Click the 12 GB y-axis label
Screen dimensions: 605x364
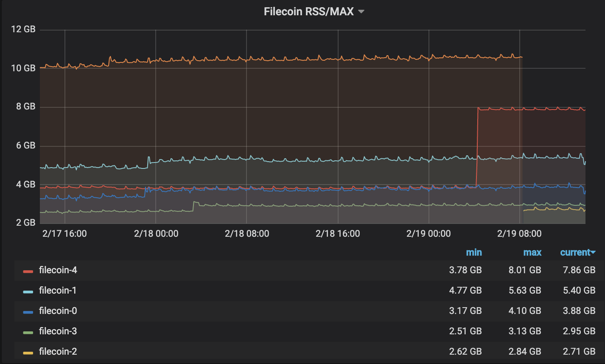tap(23, 29)
